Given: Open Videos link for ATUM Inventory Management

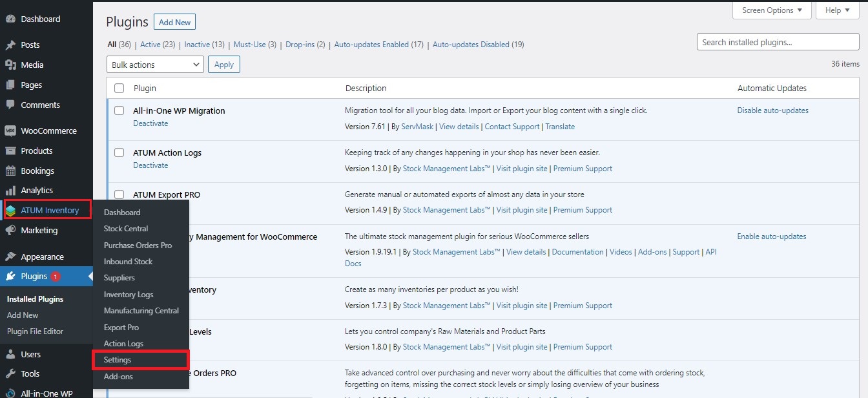Looking at the screenshot, I should coord(621,252).
